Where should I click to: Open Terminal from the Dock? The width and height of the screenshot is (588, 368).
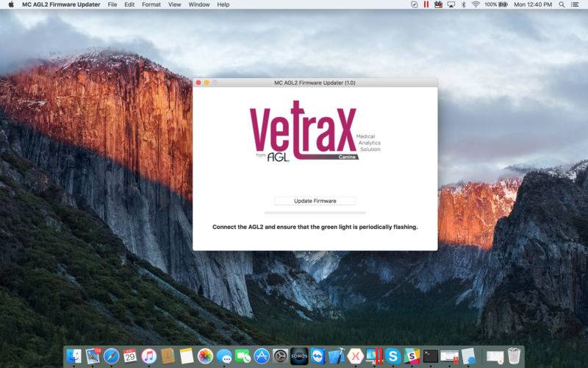point(431,355)
